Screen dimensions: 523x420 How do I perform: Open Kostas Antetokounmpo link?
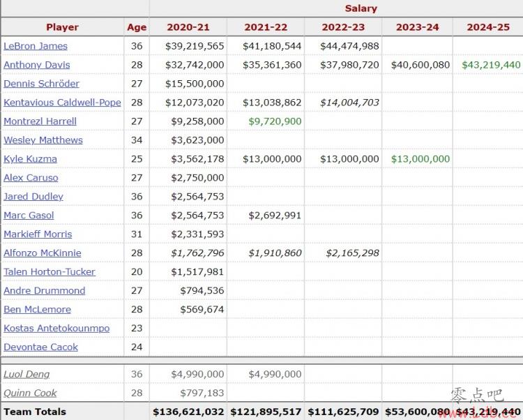point(56,329)
